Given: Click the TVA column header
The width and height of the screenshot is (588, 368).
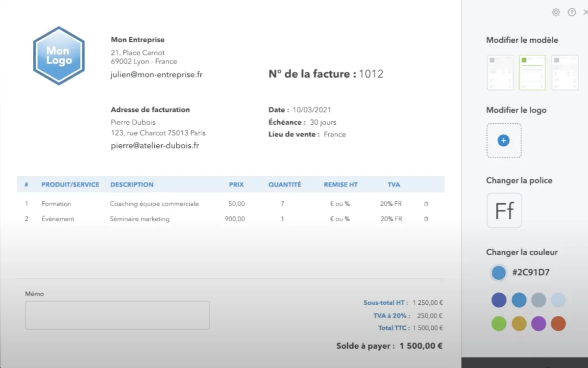Looking at the screenshot, I should (x=393, y=184).
